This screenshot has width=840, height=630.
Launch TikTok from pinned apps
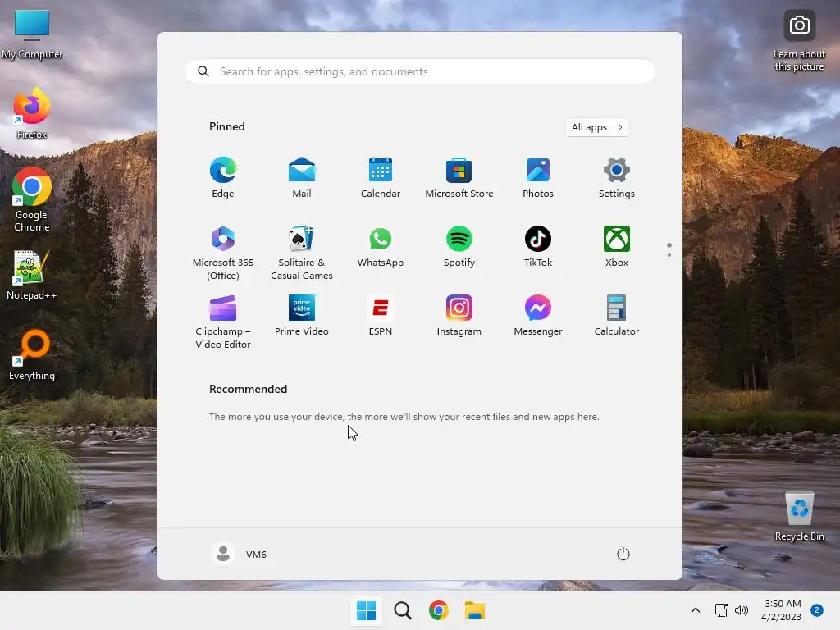click(538, 246)
